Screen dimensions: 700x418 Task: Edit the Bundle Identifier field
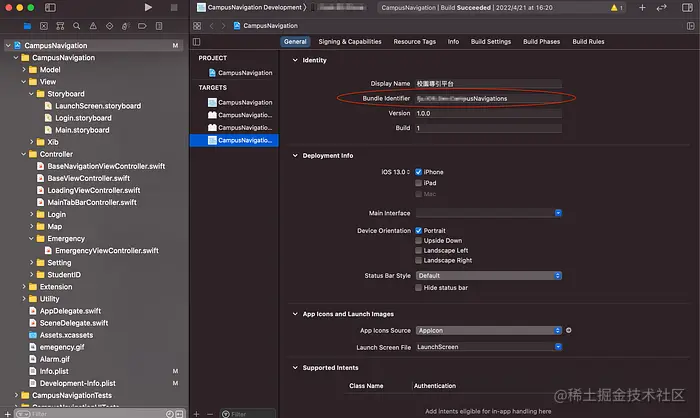tap(488, 98)
